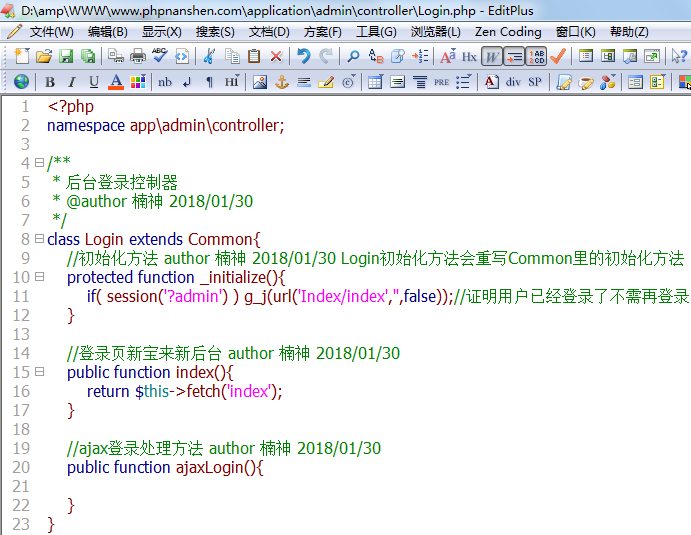Click the nb non-breaking space button
The width and height of the screenshot is (691, 535).
click(165, 82)
